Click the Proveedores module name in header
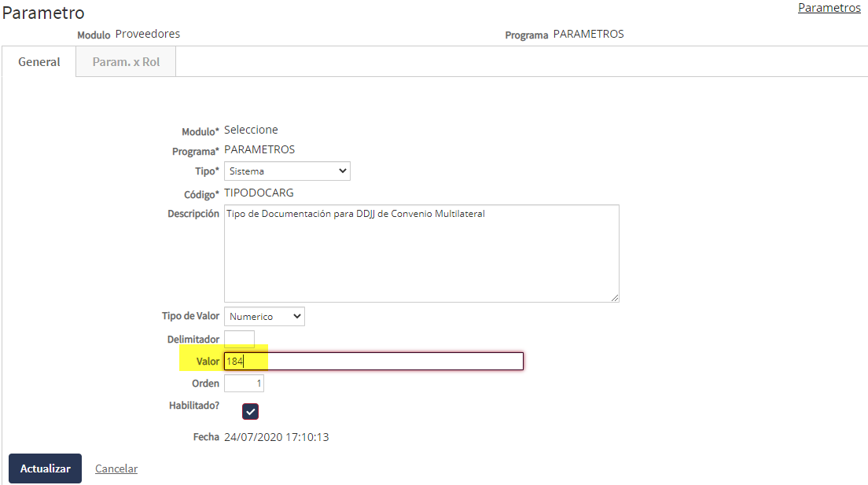This screenshot has height=485, width=868. (x=148, y=34)
